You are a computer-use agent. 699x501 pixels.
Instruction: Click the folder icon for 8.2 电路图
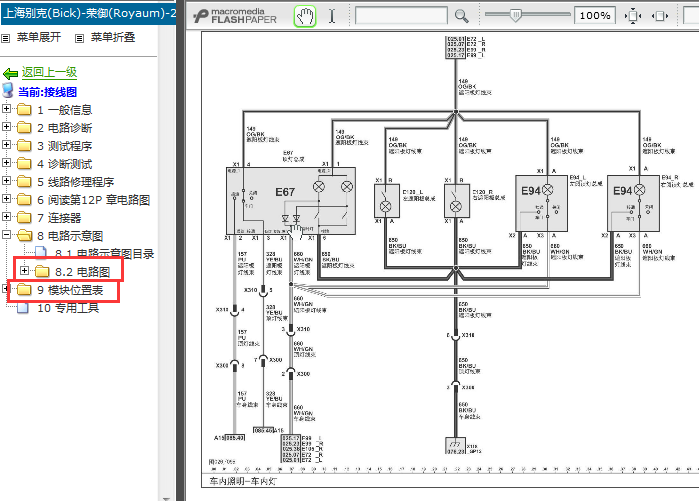click(x=42, y=271)
